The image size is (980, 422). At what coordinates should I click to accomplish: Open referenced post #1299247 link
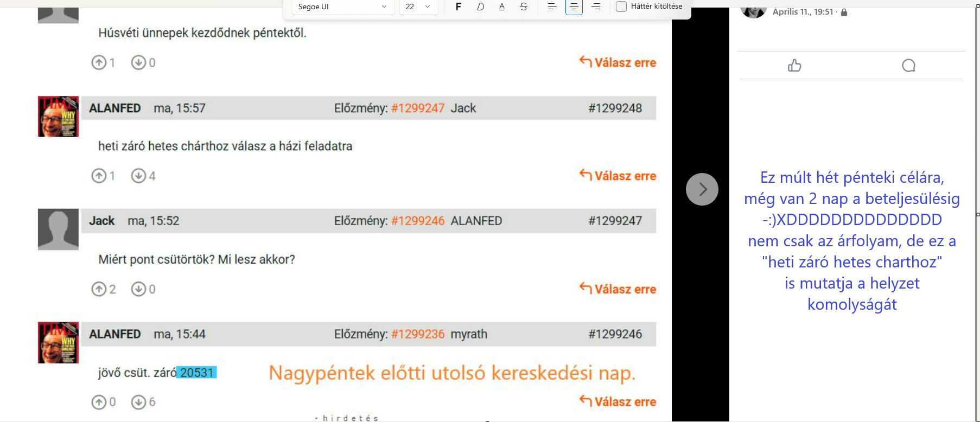coord(417,108)
